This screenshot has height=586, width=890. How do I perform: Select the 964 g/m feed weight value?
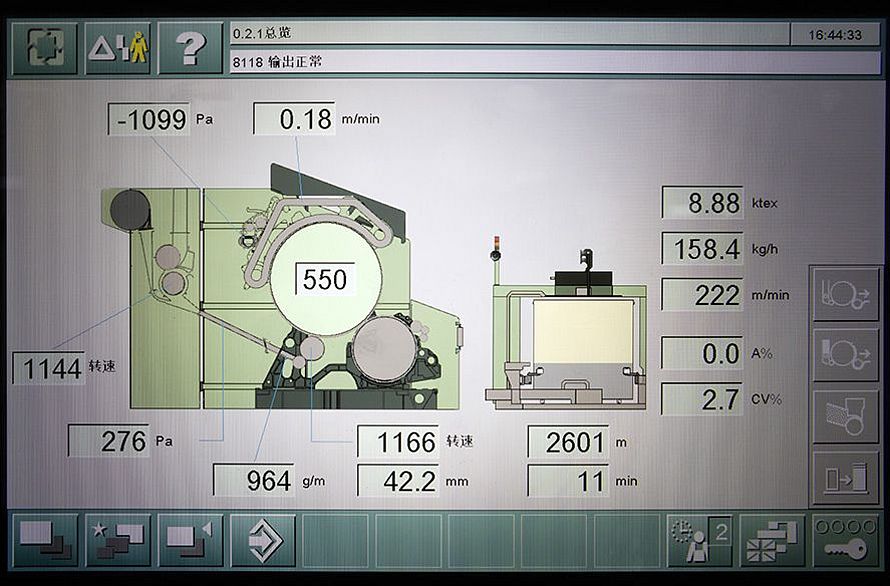(x=254, y=481)
